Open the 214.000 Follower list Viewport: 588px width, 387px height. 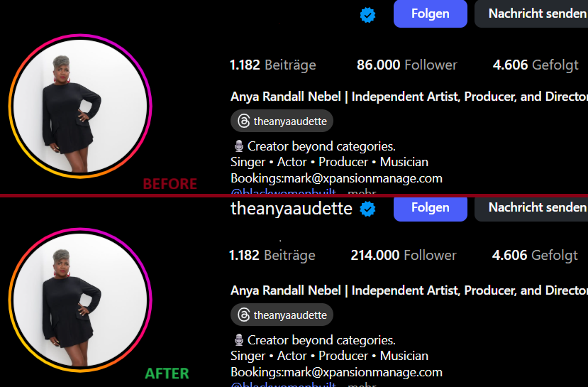404,255
